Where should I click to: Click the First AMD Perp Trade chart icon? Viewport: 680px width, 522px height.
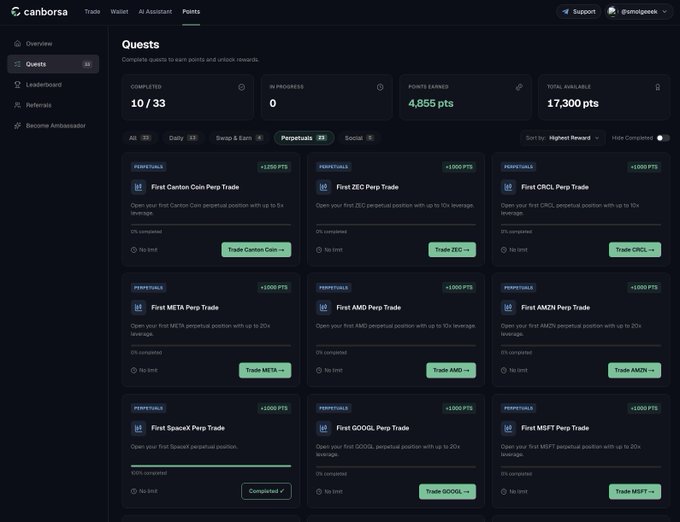coord(324,308)
